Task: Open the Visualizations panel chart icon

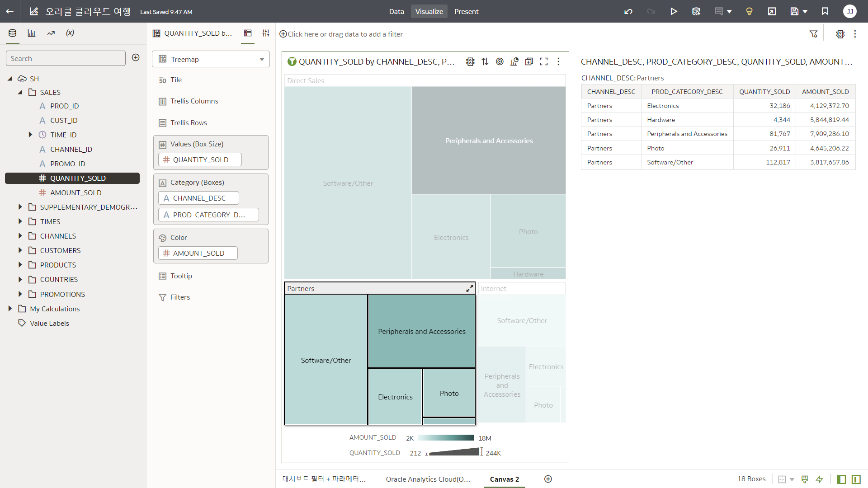Action: pyautogui.click(x=32, y=33)
